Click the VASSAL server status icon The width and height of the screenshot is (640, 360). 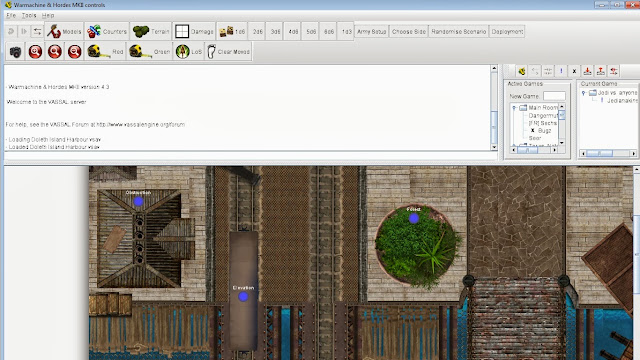pyautogui.click(x=522, y=71)
